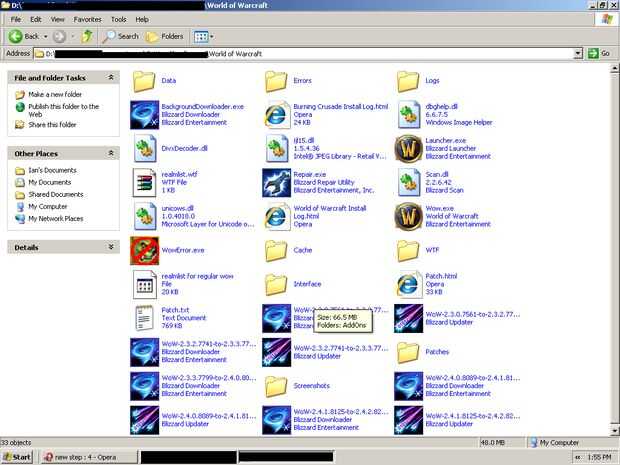Viewport: 620px width, 465px height.
Task: Select the dbghelp.dll file icon
Action: pyautogui.click(x=408, y=115)
